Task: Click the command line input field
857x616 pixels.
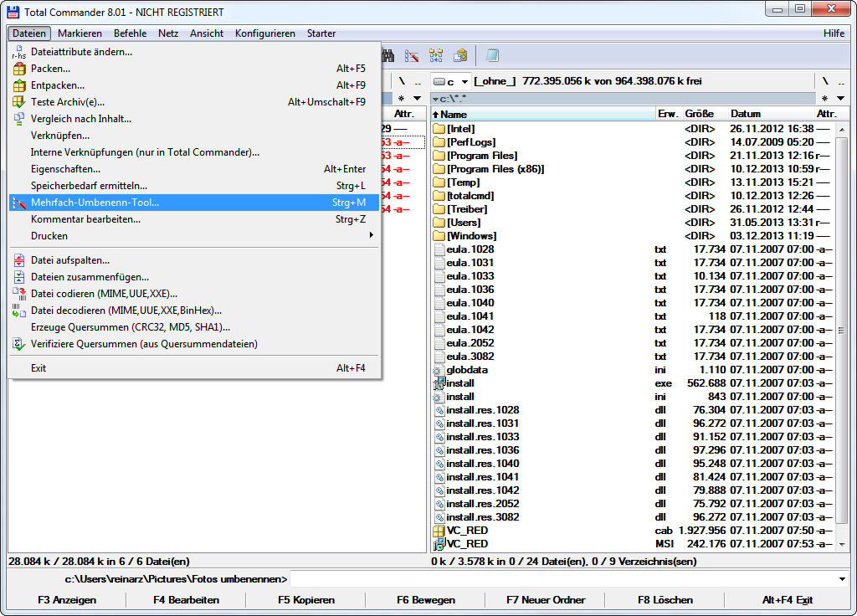Action: [561, 579]
